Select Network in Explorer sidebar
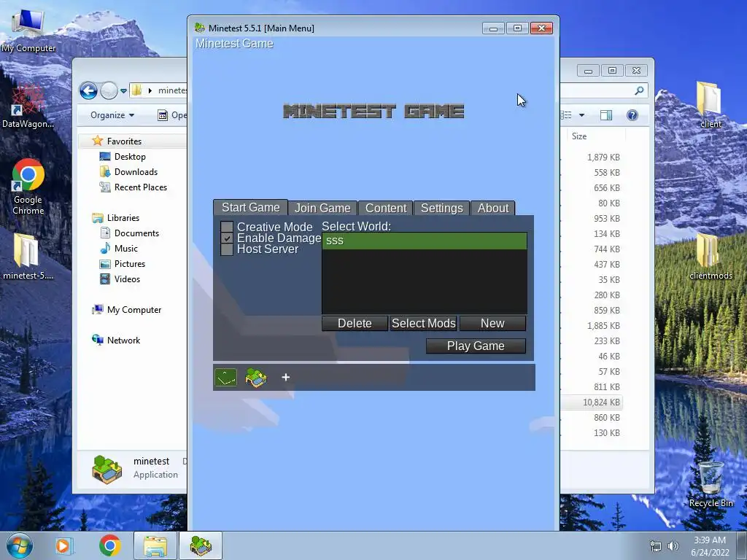747x560 pixels. point(123,340)
